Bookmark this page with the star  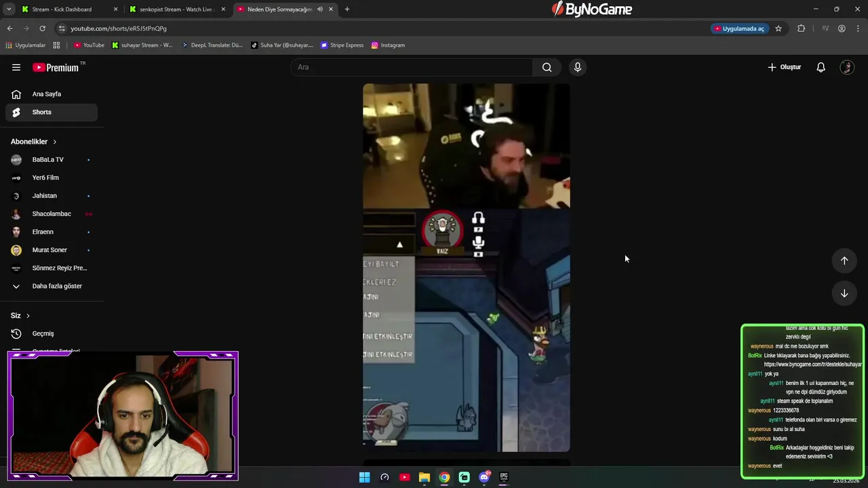778,28
